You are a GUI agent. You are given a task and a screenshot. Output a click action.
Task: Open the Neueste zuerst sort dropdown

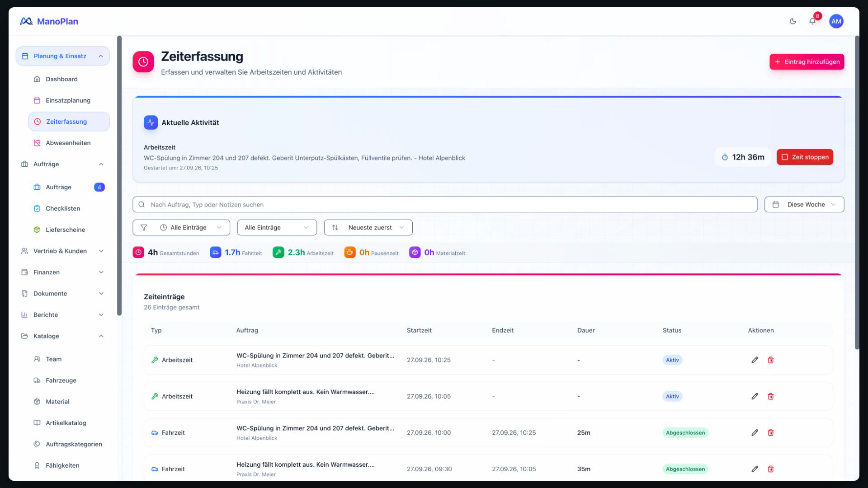[x=368, y=227]
